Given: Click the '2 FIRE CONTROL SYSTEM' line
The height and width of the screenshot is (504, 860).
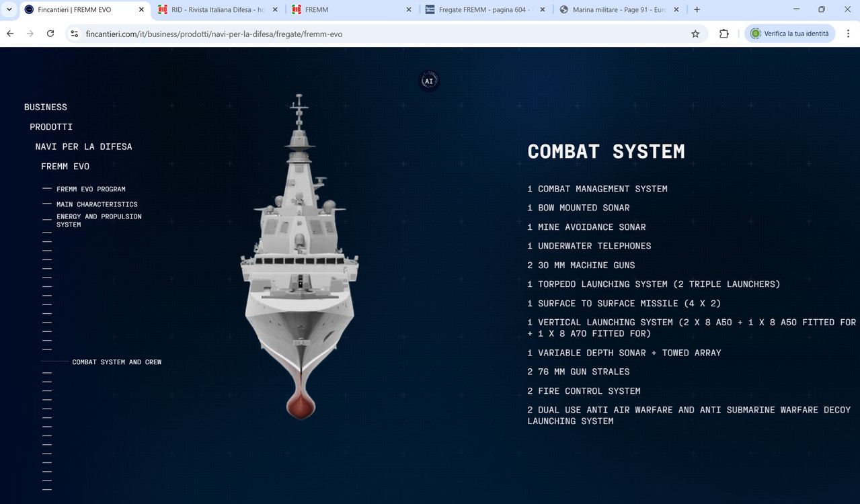Looking at the screenshot, I should (584, 391).
